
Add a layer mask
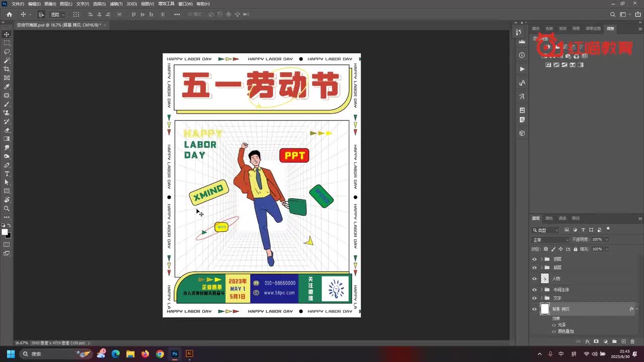click(596, 342)
